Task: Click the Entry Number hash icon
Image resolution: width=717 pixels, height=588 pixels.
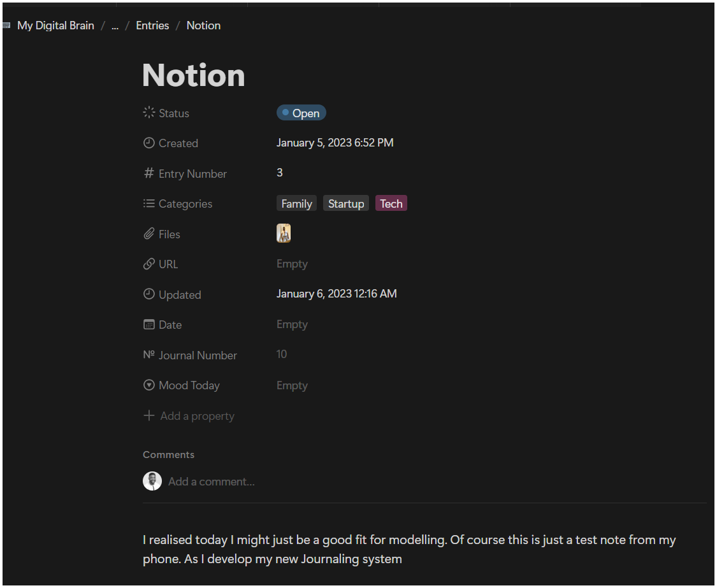Action: coord(148,173)
